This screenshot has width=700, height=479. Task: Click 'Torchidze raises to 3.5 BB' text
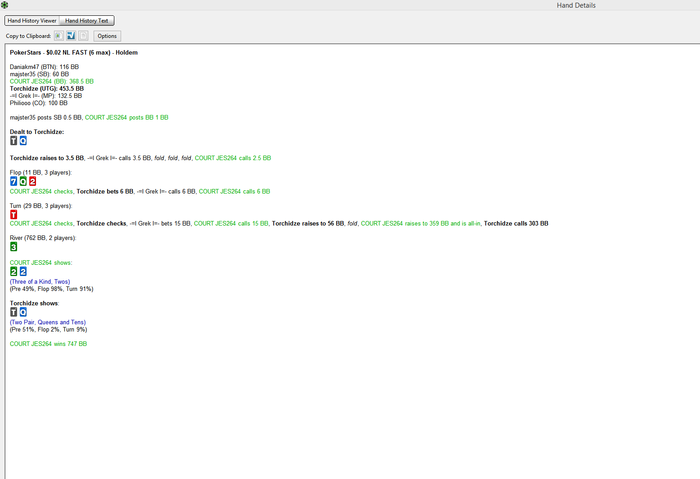click(47, 158)
